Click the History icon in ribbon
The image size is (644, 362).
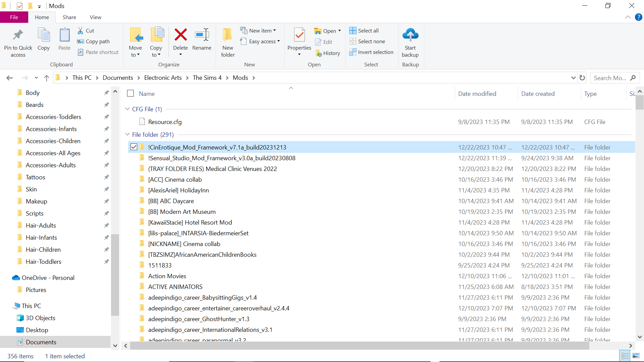(318, 53)
